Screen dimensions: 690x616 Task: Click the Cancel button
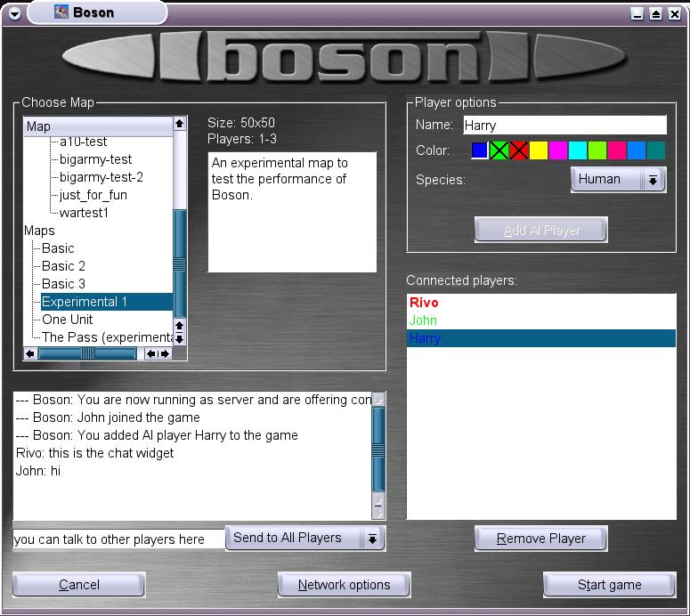(x=78, y=585)
